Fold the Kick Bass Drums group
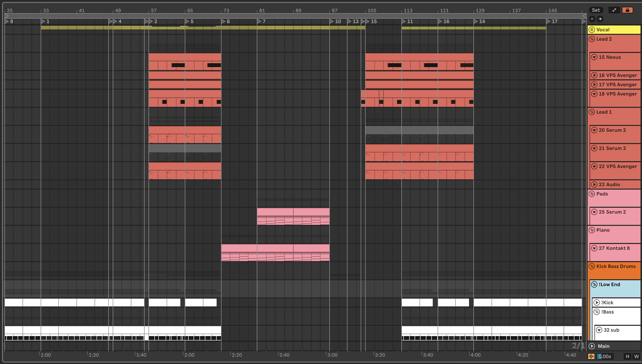 click(x=592, y=266)
